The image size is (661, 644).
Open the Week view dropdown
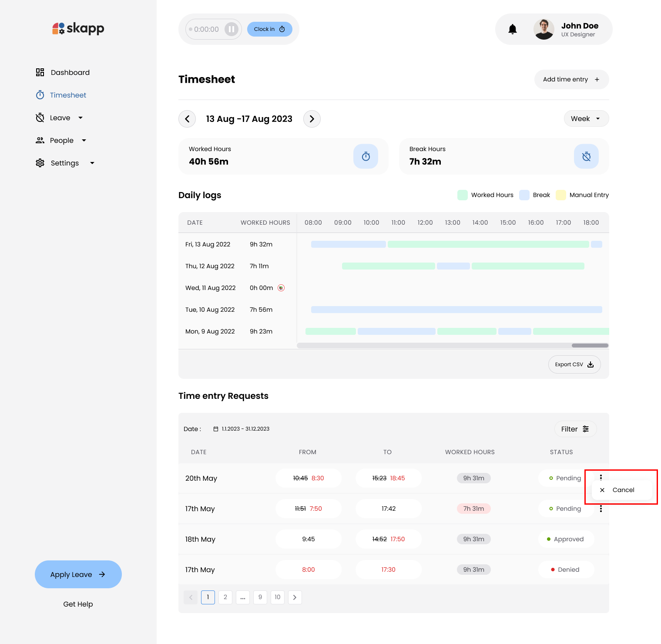[x=586, y=118]
